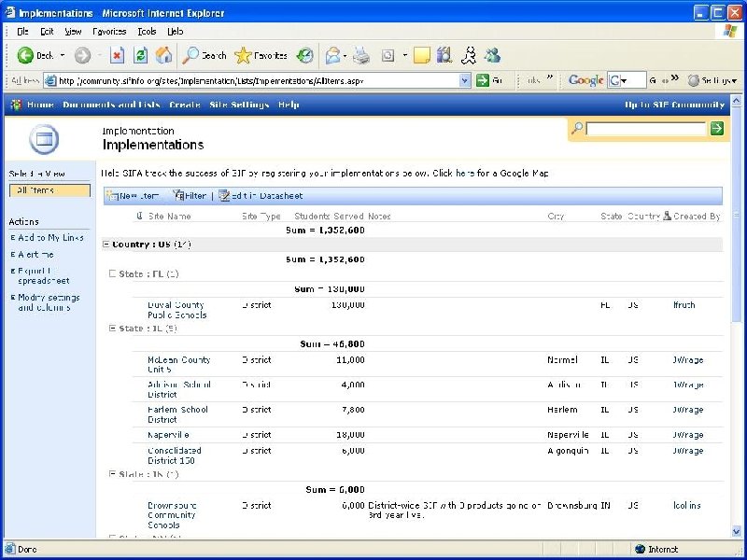Image resolution: width=747 pixels, height=560 pixels.
Task: Click the vertical scrollbar down arrow
Action: click(x=736, y=530)
